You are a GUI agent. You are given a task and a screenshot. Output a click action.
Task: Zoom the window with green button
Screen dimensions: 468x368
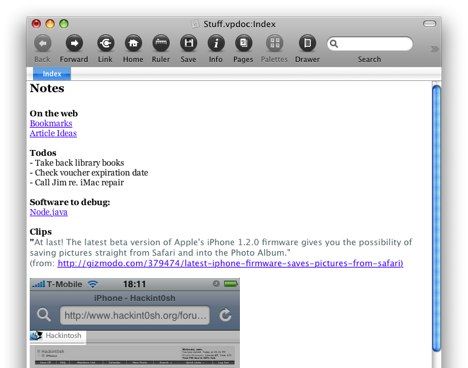tap(64, 24)
